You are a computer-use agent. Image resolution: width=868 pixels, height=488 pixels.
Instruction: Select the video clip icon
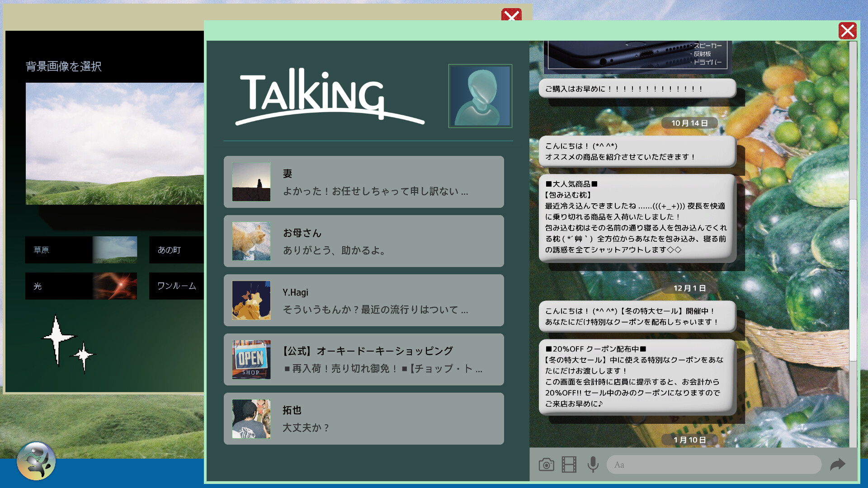569,465
